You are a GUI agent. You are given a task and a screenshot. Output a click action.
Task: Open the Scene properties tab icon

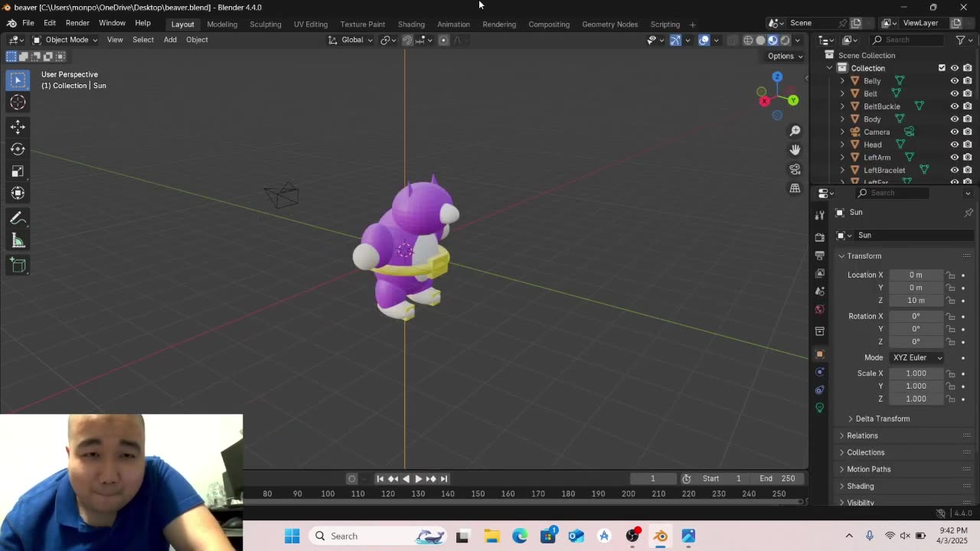(819, 292)
